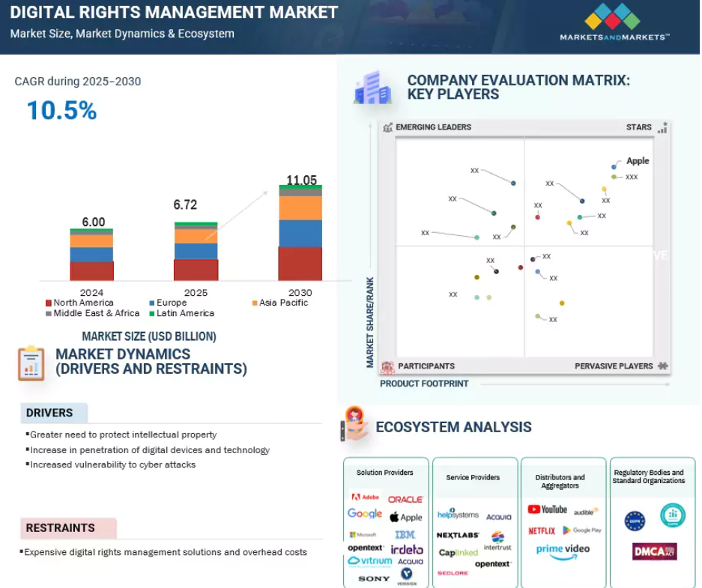Click the Latin America green legend swatch

pyautogui.click(x=152, y=314)
